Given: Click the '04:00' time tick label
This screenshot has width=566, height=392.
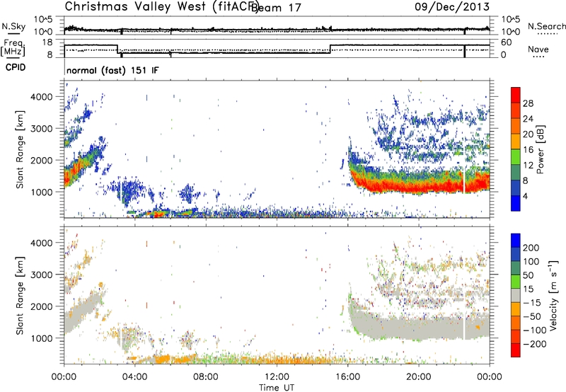Looking at the screenshot, I should (135, 377).
